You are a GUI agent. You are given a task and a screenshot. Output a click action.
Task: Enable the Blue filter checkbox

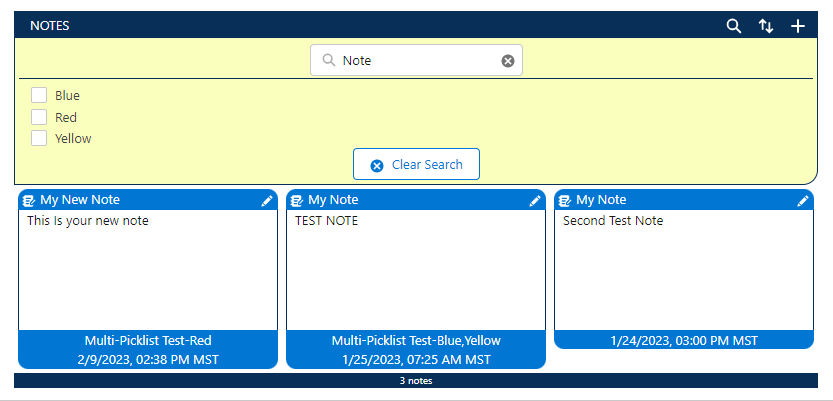coord(39,95)
